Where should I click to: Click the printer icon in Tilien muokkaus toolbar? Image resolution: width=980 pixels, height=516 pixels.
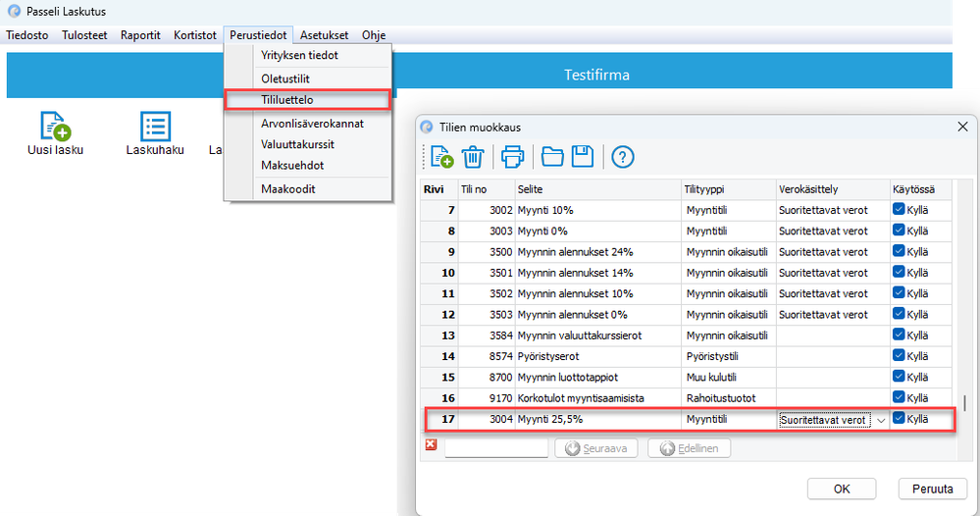512,157
